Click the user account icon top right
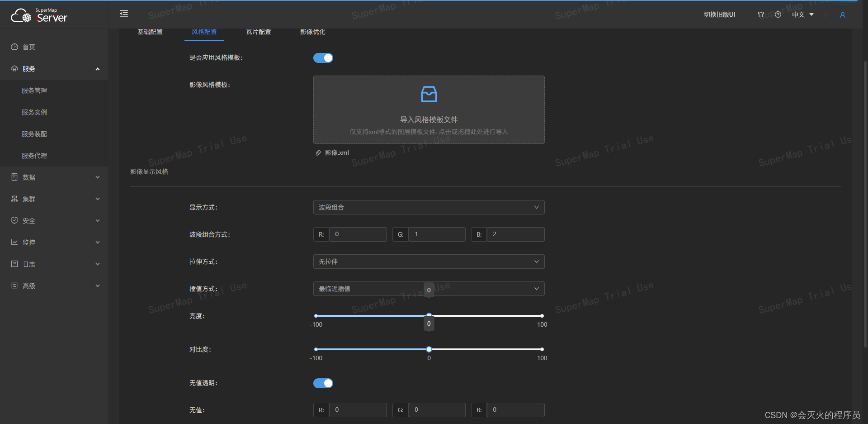This screenshot has height=424, width=868. point(842,15)
